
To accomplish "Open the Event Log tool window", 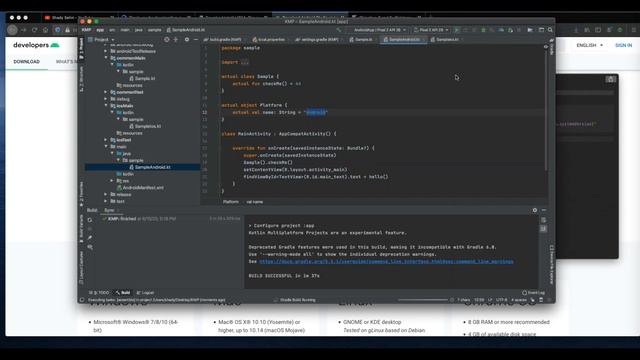I will [533, 293].
